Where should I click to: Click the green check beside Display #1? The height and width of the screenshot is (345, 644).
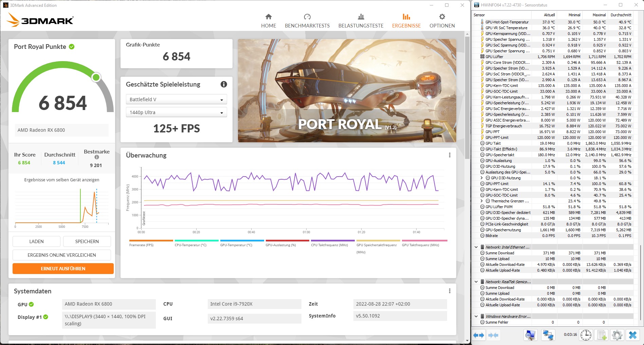click(x=45, y=317)
